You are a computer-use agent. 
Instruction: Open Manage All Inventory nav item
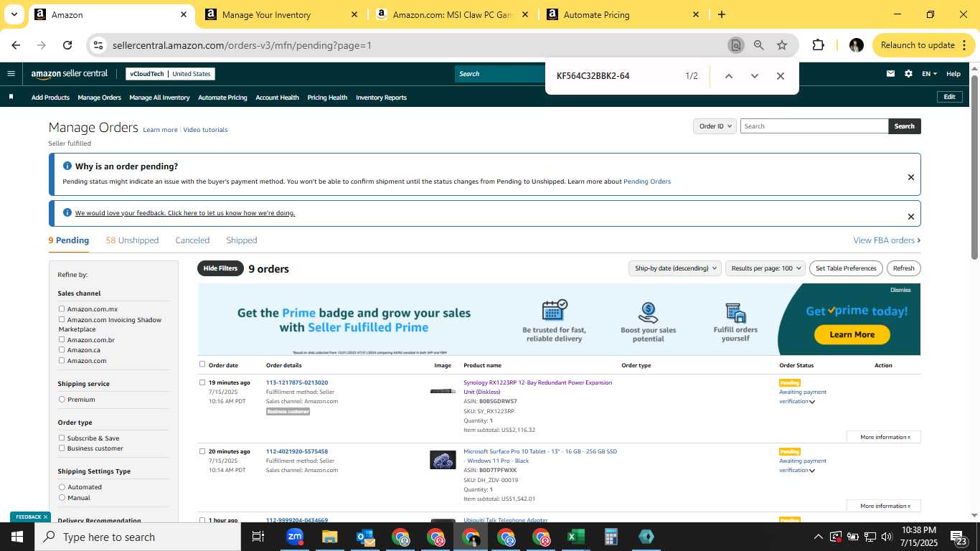coord(159,98)
